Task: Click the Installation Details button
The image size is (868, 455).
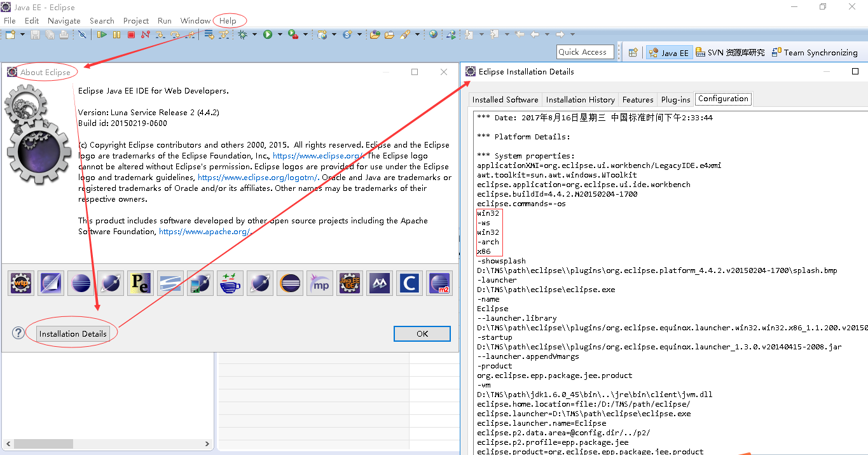Action: click(x=73, y=333)
